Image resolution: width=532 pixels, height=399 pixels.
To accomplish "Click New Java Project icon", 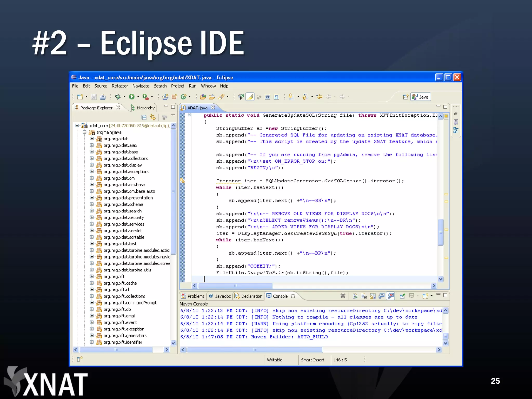I will point(165,97).
